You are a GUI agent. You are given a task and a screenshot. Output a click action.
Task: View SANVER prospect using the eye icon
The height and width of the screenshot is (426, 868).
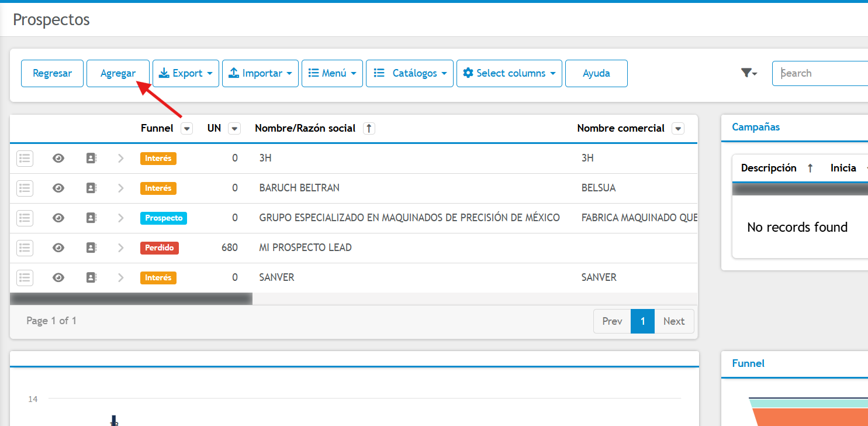58,277
